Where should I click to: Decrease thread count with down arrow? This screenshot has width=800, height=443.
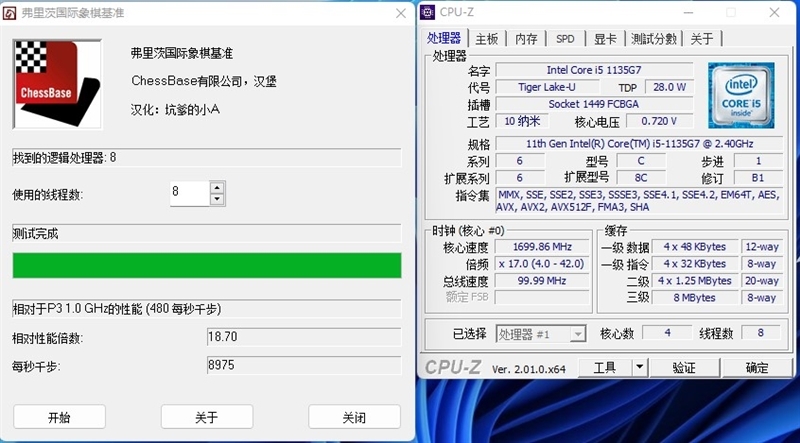point(217,200)
